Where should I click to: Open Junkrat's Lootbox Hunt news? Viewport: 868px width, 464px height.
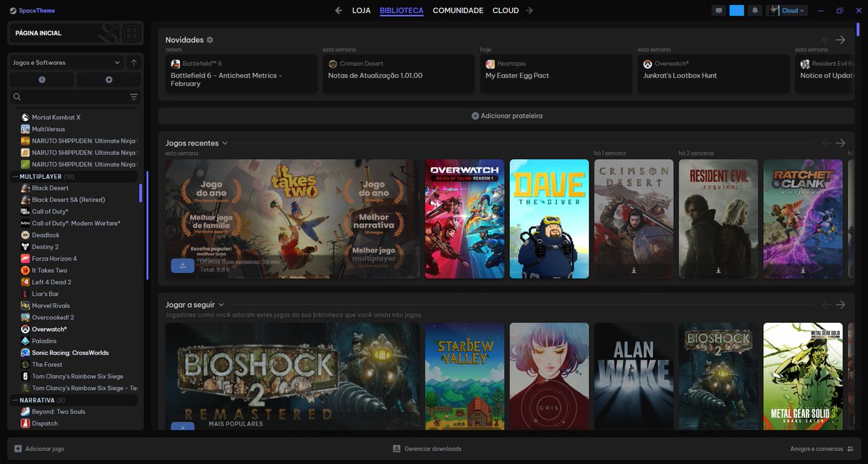714,75
